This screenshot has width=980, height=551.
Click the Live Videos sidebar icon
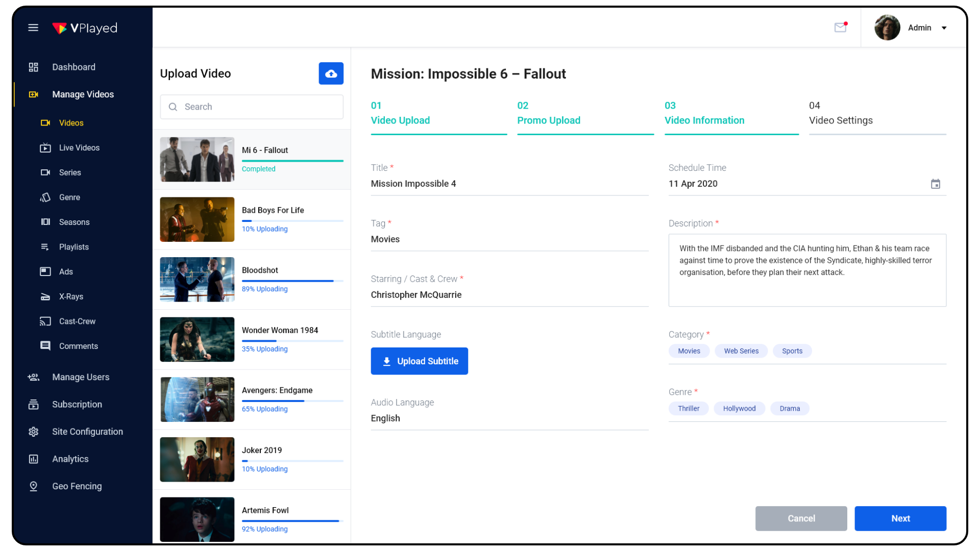pos(45,148)
